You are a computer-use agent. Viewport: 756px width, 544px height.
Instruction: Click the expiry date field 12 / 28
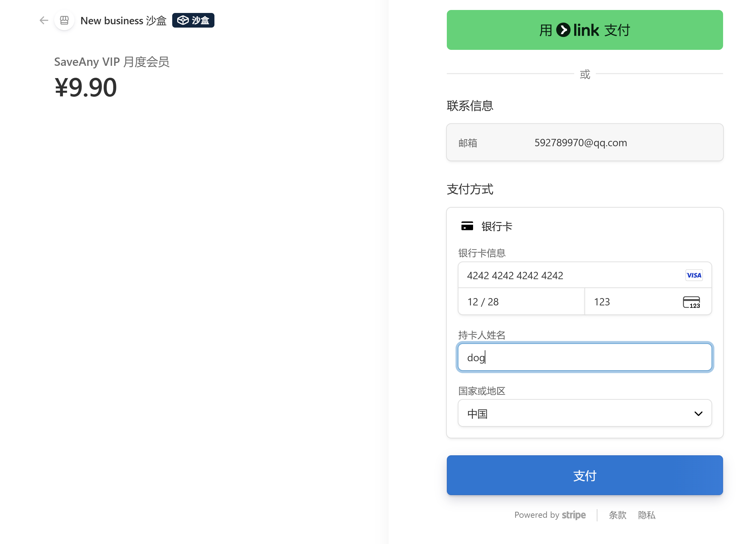[x=521, y=302]
